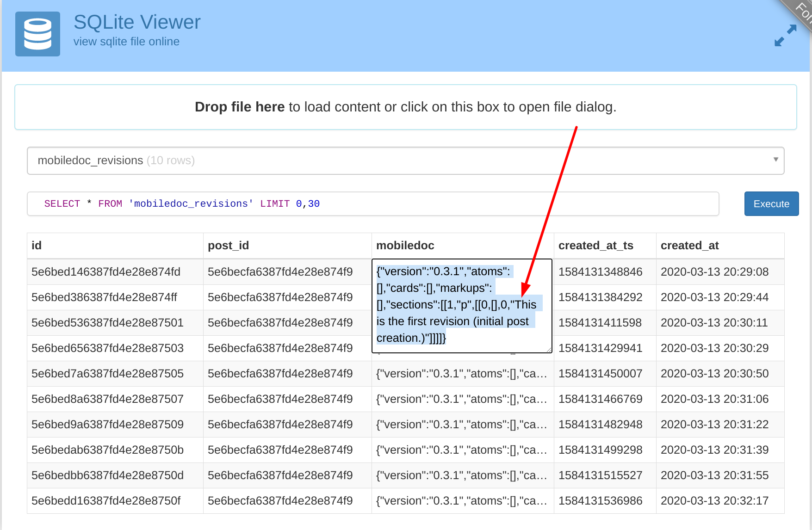
Task: Click the created_at column header
Action: (x=720, y=246)
